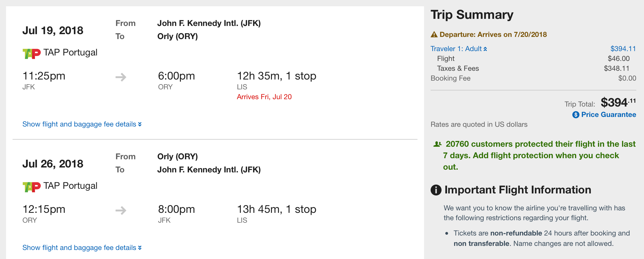Click the Jul 19, 2018 departure date heading
The width and height of the screenshot is (644, 259).
[53, 31]
